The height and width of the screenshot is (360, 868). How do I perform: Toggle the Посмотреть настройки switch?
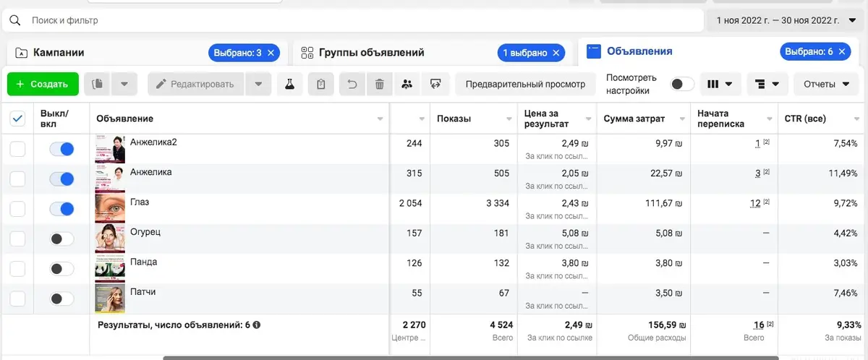point(682,84)
